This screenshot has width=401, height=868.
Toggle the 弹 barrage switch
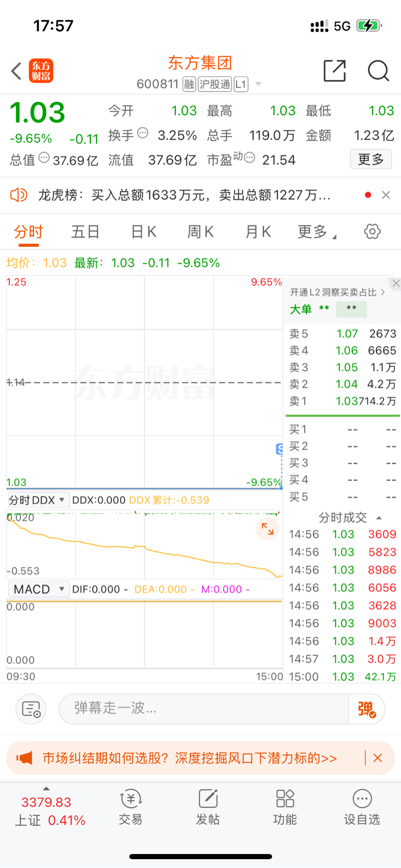(x=367, y=709)
